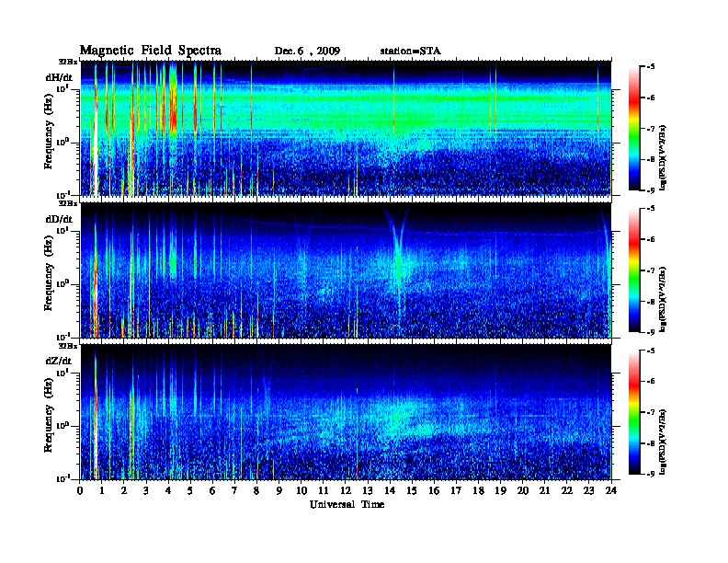Click the -6 tick on dZ/dt color bar

tap(652, 382)
